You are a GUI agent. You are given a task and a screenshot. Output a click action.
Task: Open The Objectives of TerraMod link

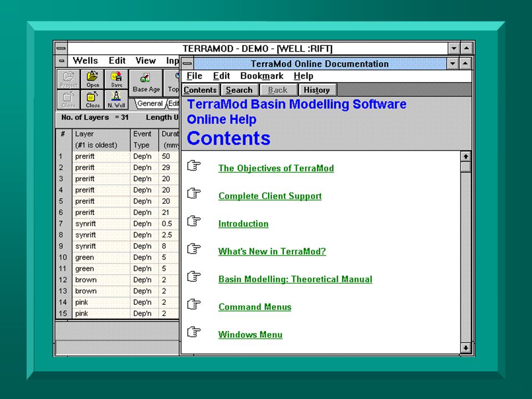276,168
